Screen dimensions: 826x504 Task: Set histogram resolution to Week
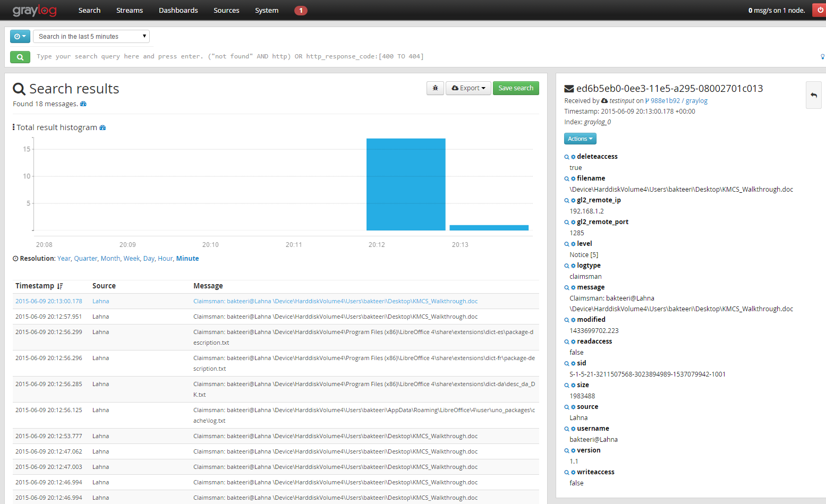pyautogui.click(x=132, y=259)
